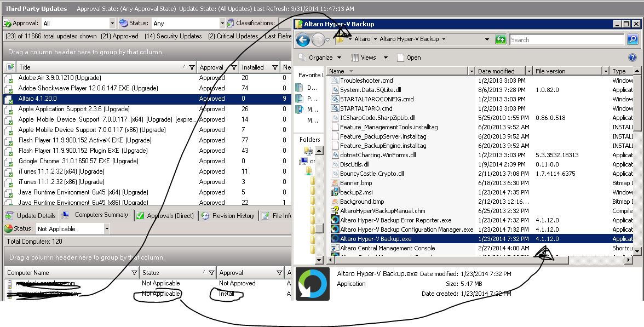644x327 pixels.
Task: Select Flash Player 11.9.900.152 ActiveX EXE row
Action: (x=147, y=140)
